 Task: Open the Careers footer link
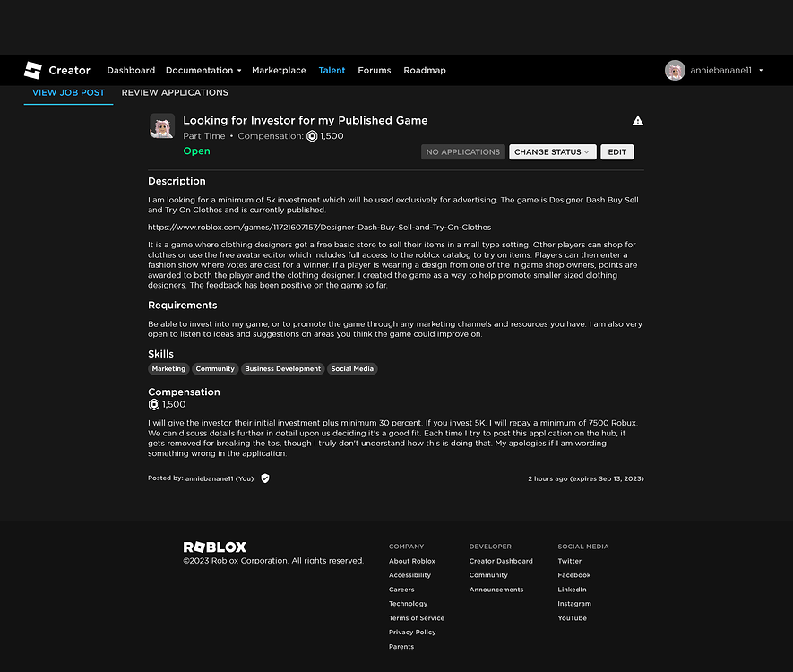click(x=401, y=590)
